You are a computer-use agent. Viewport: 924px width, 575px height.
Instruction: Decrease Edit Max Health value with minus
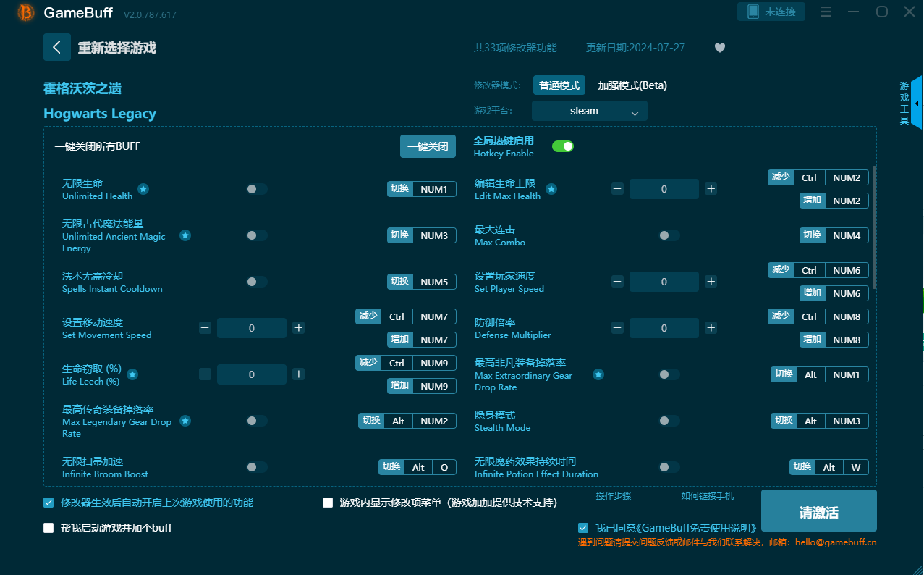617,189
